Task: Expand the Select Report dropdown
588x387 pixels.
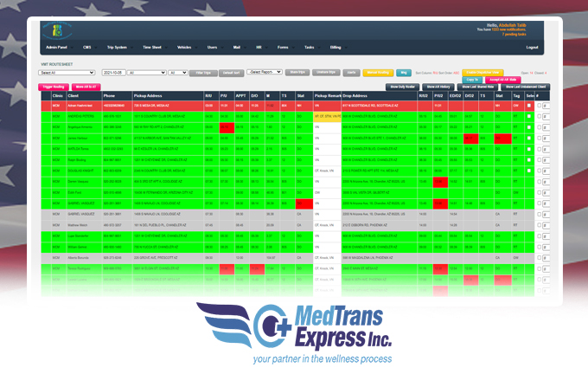Action: [265, 72]
